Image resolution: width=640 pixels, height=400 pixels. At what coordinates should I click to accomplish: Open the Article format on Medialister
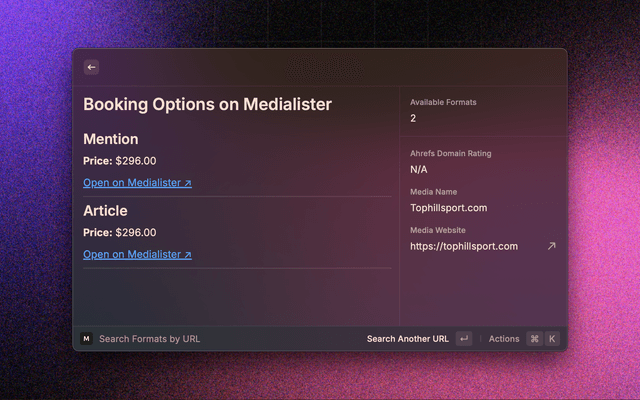coord(137,255)
